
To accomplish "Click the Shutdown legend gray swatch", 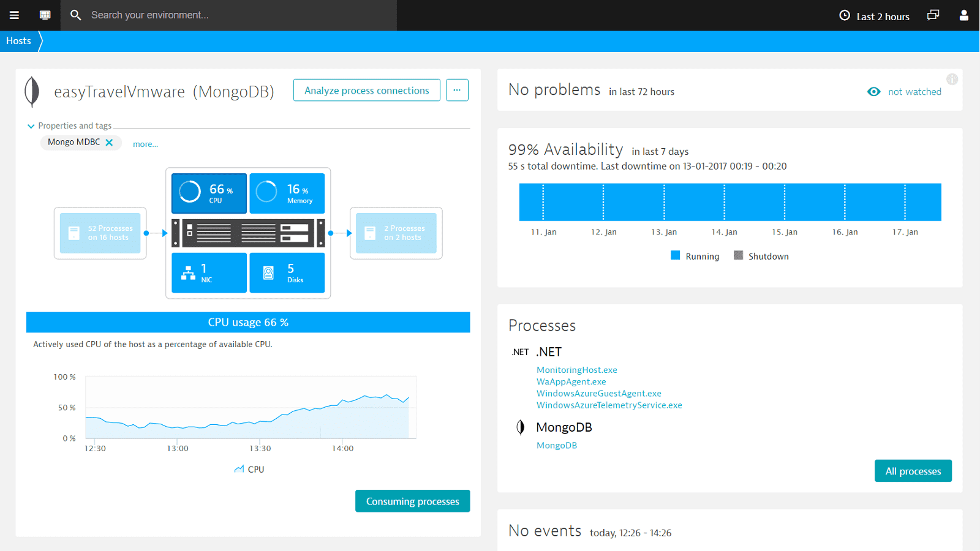I will pyautogui.click(x=739, y=255).
